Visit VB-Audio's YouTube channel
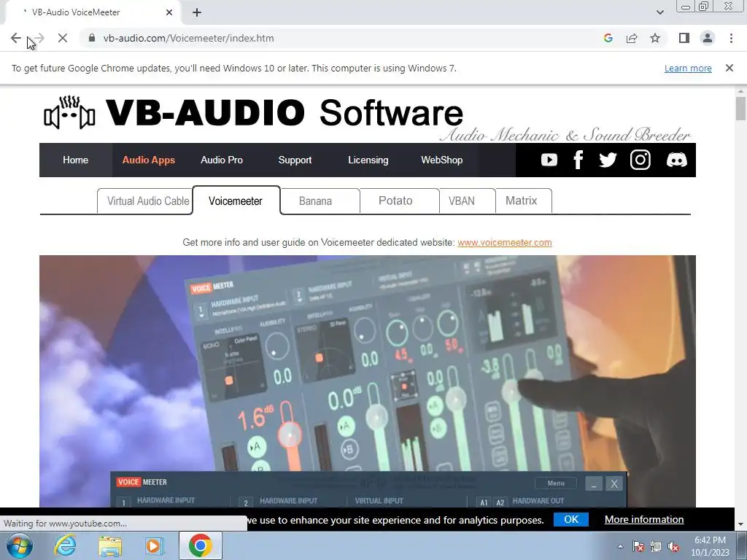 click(x=549, y=160)
